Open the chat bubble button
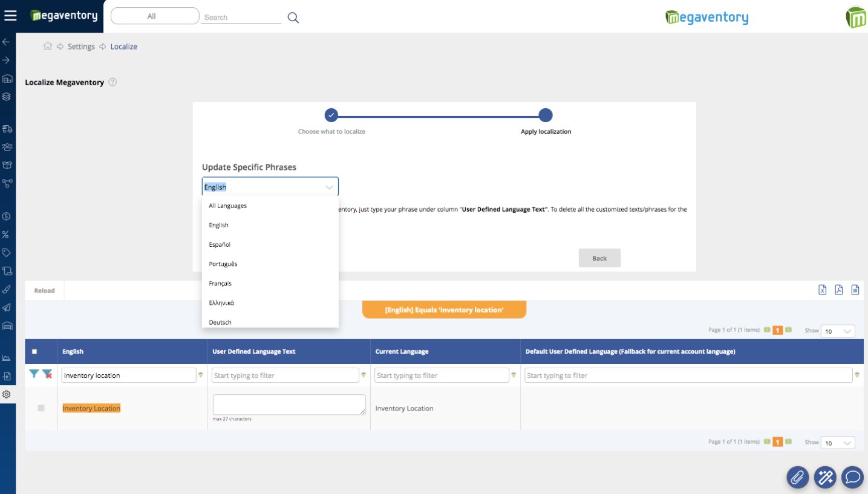 click(x=853, y=477)
